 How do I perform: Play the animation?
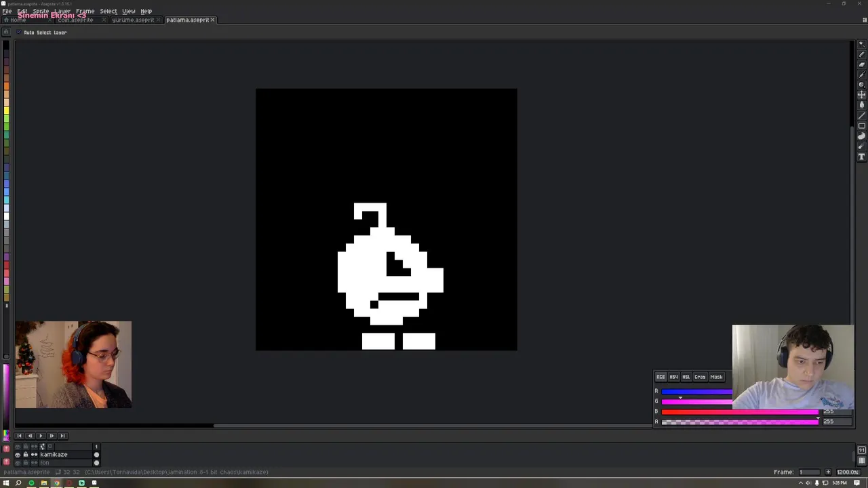[x=41, y=436]
